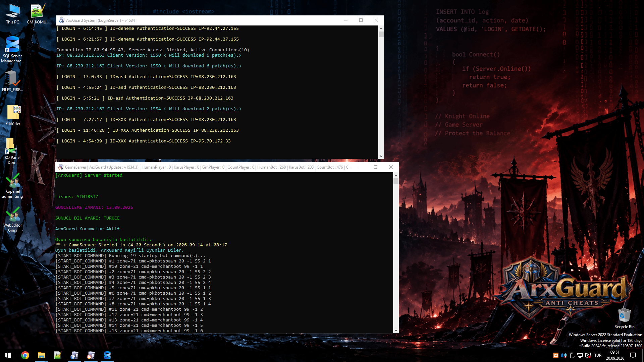Click the LOGIN 4:54:39 ID=XXX line
The image size is (644, 362).
[x=144, y=141]
